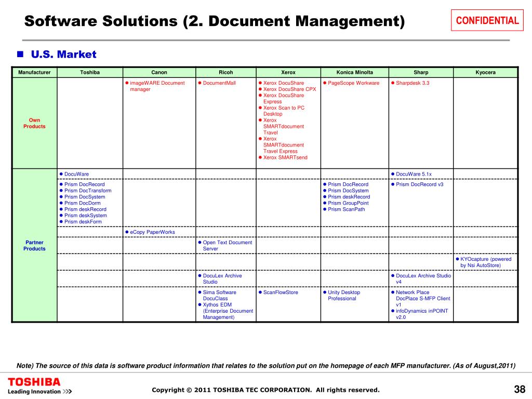Click the copyright 2011 Toshiba TEC line
Image resolution: width=532 pixels, height=399 pixels.
(x=265, y=390)
